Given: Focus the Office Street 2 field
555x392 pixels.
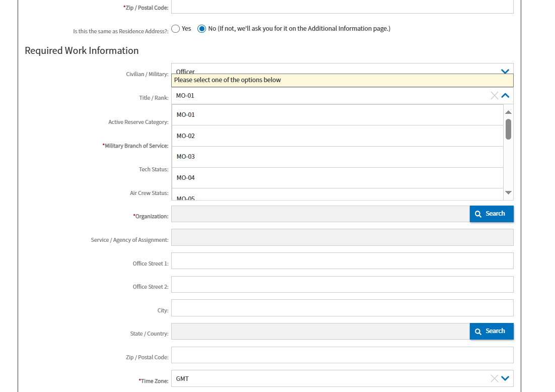Looking at the screenshot, I should click(x=342, y=285).
